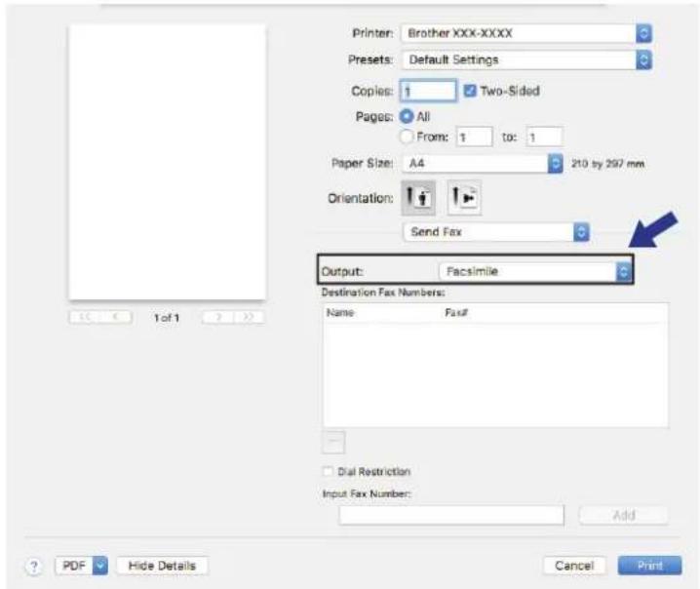Viewport: 700px width, 589px height.
Task: Go to last page in preview
Action: pos(249,317)
